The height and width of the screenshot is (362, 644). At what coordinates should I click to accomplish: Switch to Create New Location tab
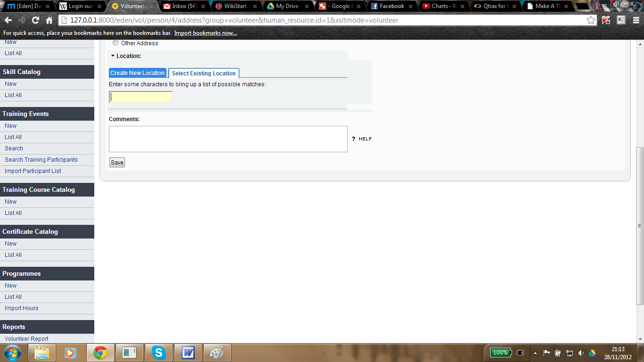(137, 73)
